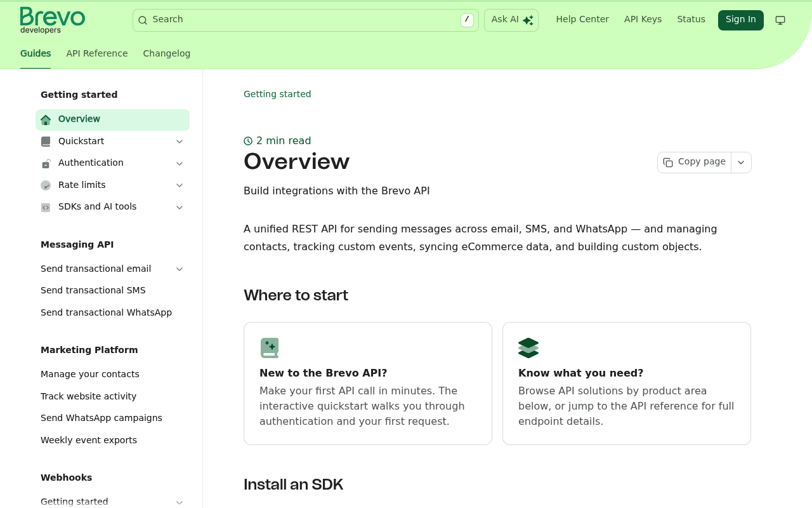
Task: Select the Overview sidebar item
Action: point(112,119)
